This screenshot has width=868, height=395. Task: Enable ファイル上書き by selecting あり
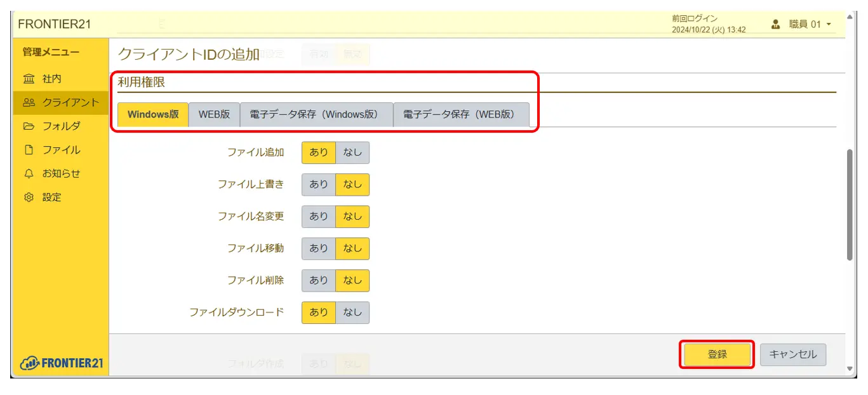click(x=319, y=184)
